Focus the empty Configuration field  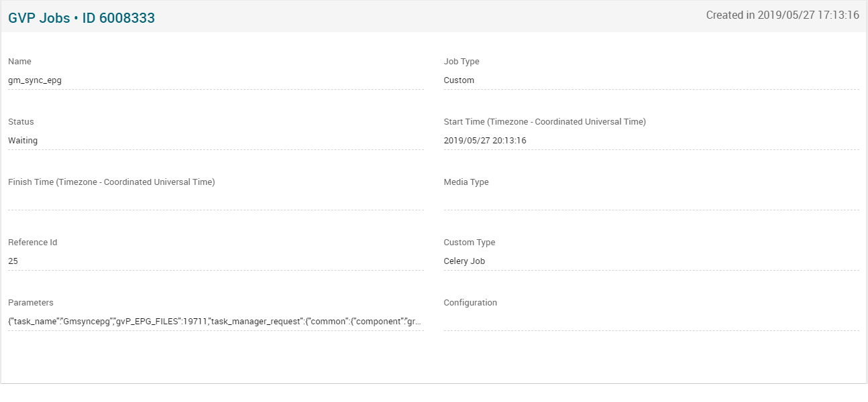(x=651, y=322)
